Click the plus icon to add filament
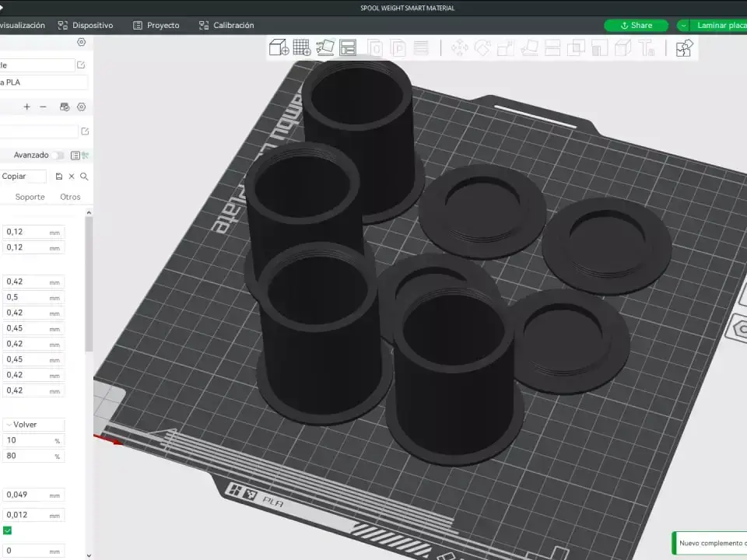 click(x=26, y=107)
